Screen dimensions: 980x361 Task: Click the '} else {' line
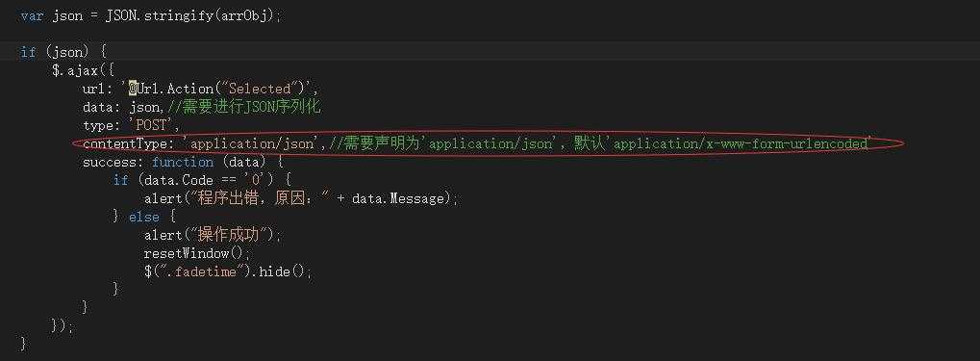(x=144, y=218)
